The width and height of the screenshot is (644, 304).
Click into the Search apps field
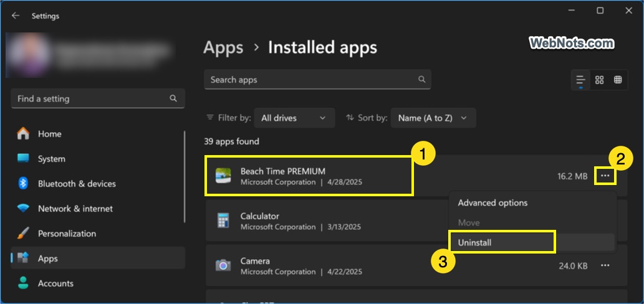click(x=317, y=80)
